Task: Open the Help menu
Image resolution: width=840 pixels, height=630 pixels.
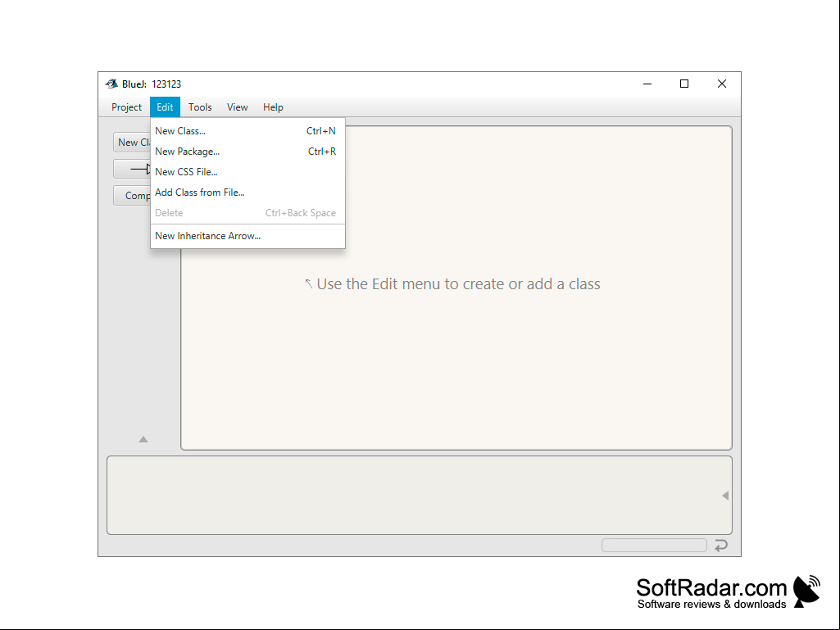Action: coord(273,107)
